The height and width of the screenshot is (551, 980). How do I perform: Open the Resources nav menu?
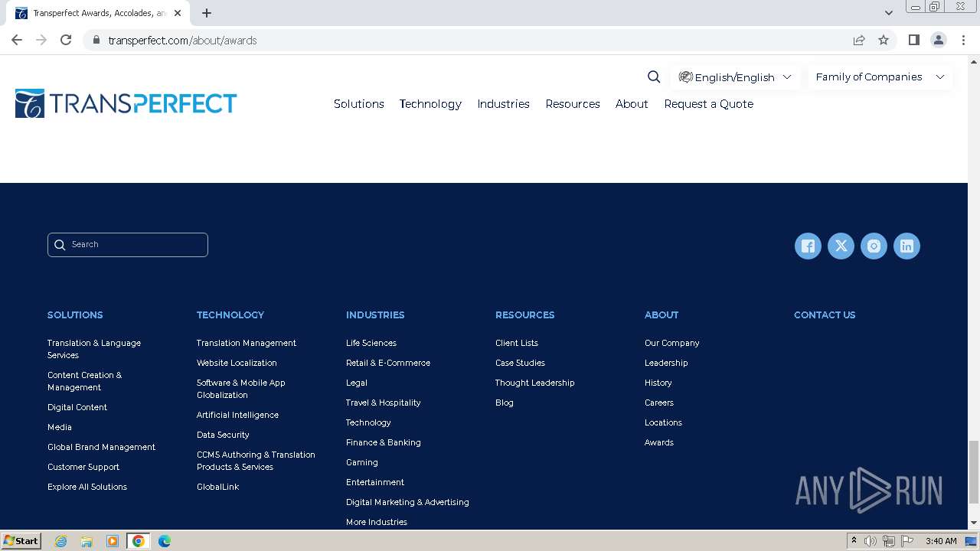573,104
